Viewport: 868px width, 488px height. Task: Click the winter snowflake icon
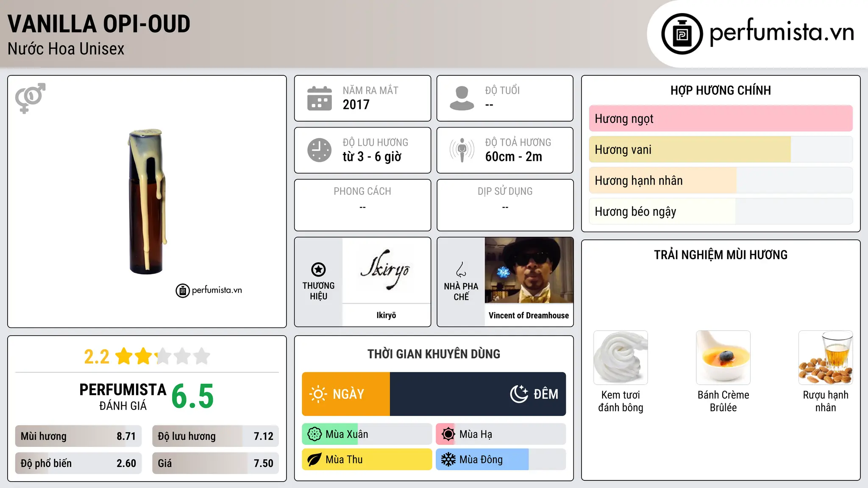click(448, 460)
